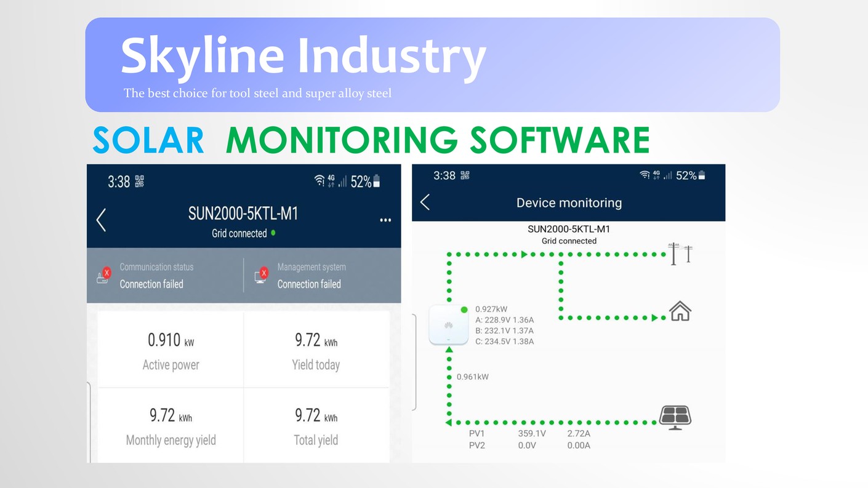
Task: Open the Active power 0.910 kW tile
Action: [171, 350]
